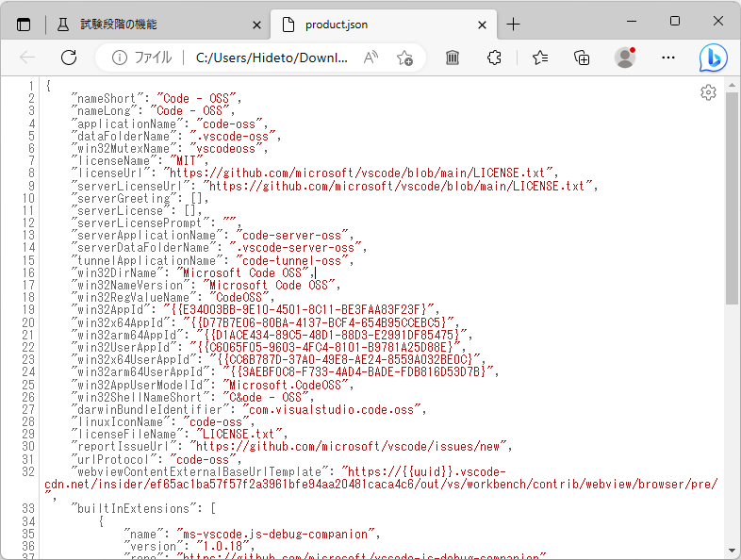Close the 試験段階の機能 tab
The image size is (741, 560).
coord(256,25)
